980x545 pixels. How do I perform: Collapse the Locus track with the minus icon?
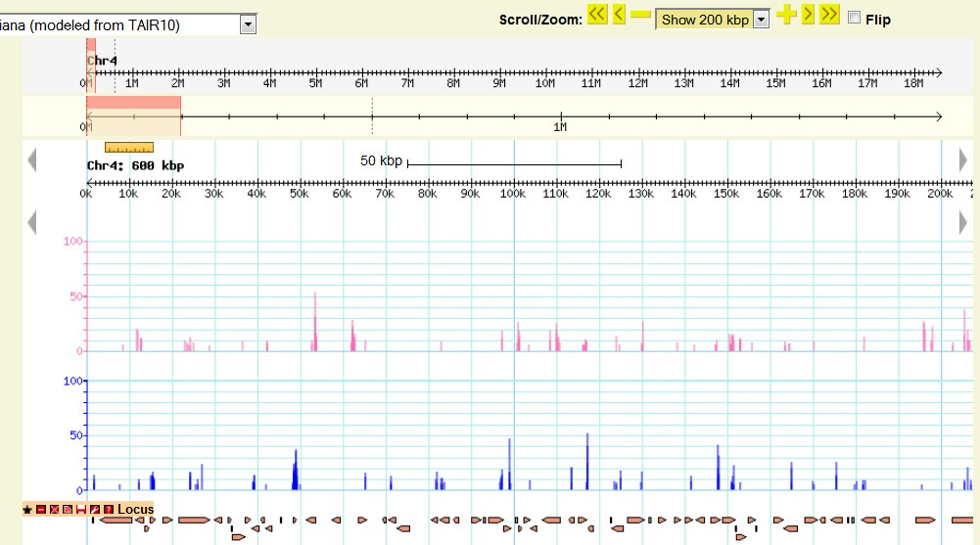41,510
